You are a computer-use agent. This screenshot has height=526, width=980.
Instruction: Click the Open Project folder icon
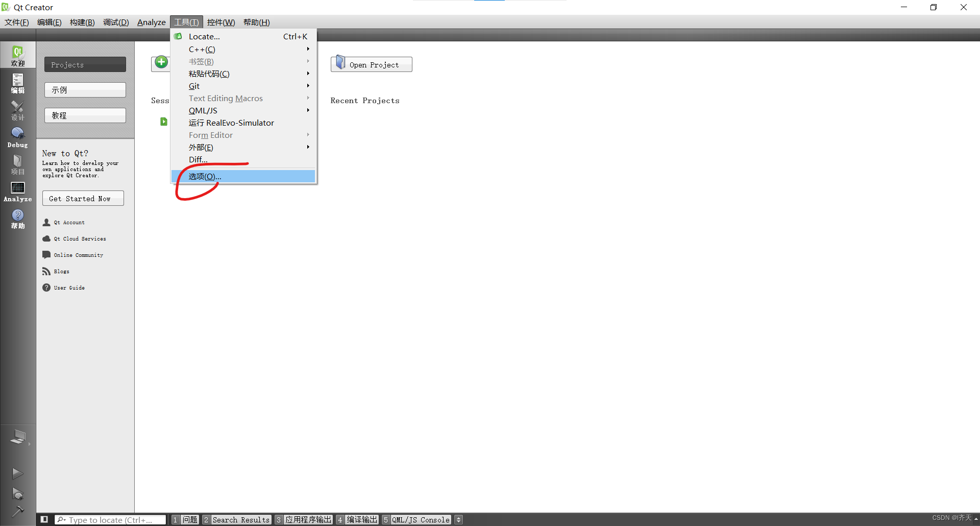pyautogui.click(x=340, y=63)
